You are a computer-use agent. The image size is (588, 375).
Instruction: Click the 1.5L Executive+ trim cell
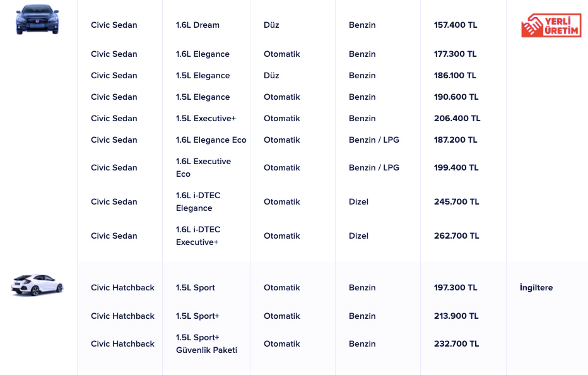[x=206, y=119]
